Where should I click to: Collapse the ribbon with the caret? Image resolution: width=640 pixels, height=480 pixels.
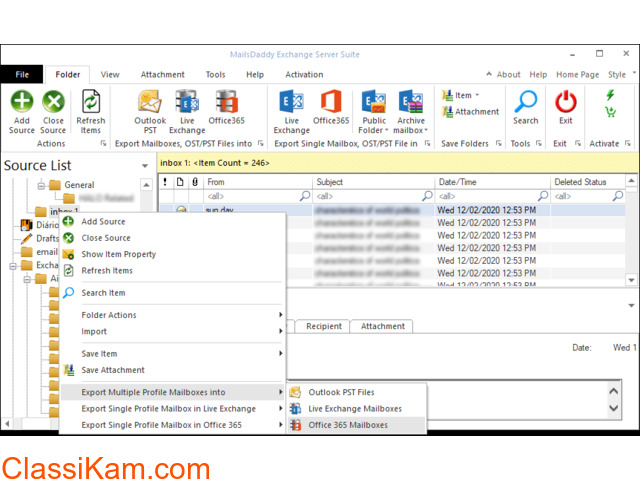489,74
